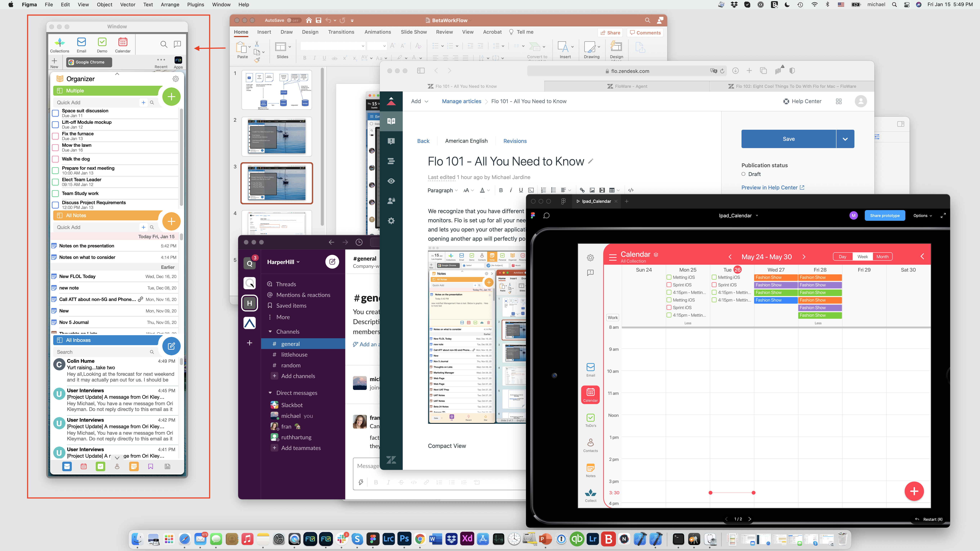Click green plus button beside Multiple
Image resolution: width=980 pixels, height=551 pixels.
click(x=171, y=97)
